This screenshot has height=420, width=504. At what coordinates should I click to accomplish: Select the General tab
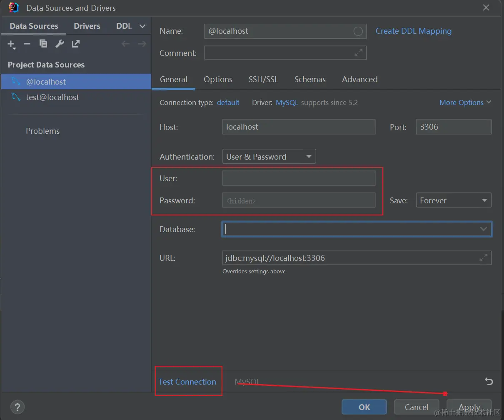click(174, 79)
